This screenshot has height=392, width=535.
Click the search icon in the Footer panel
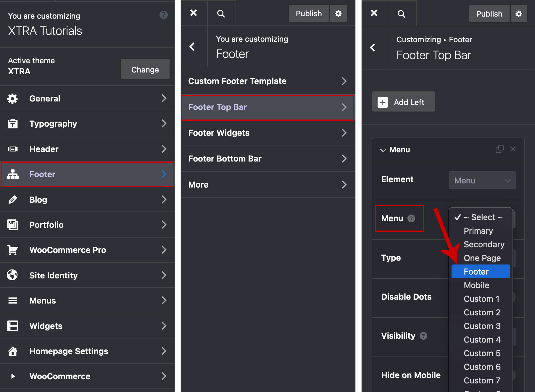[221, 14]
